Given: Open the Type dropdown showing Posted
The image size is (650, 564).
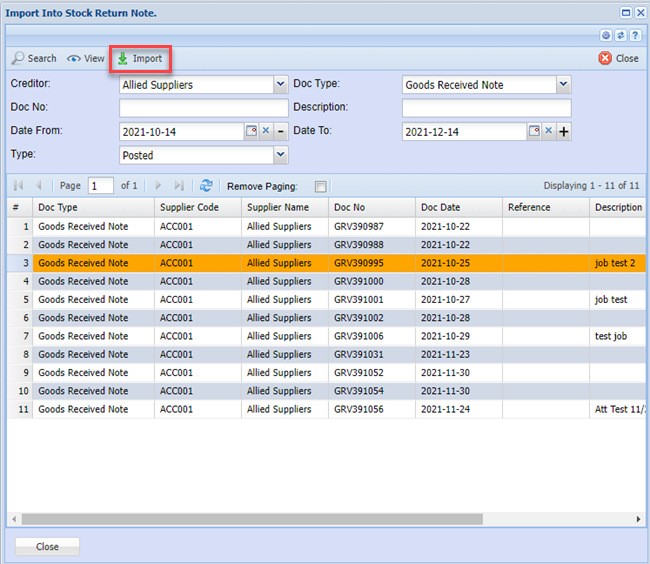Looking at the screenshot, I should tap(280, 155).
